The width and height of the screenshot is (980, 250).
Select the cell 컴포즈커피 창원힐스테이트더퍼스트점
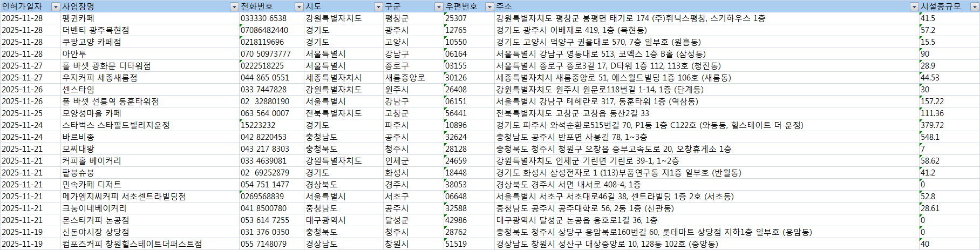pos(149,244)
